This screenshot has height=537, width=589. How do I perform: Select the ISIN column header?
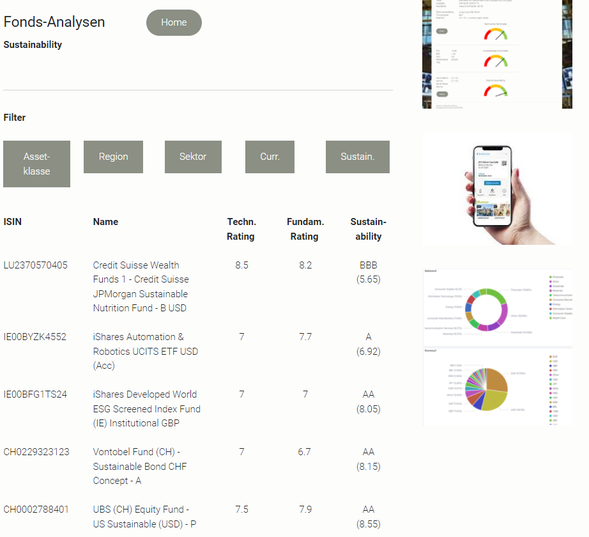(12, 222)
